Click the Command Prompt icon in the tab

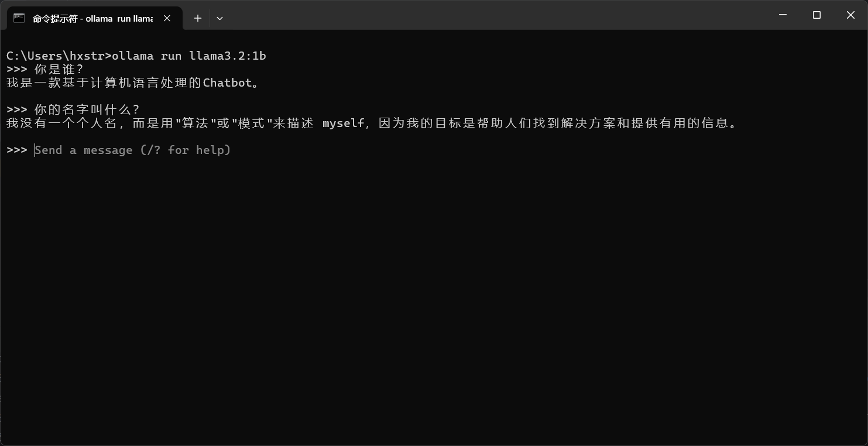(19, 18)
